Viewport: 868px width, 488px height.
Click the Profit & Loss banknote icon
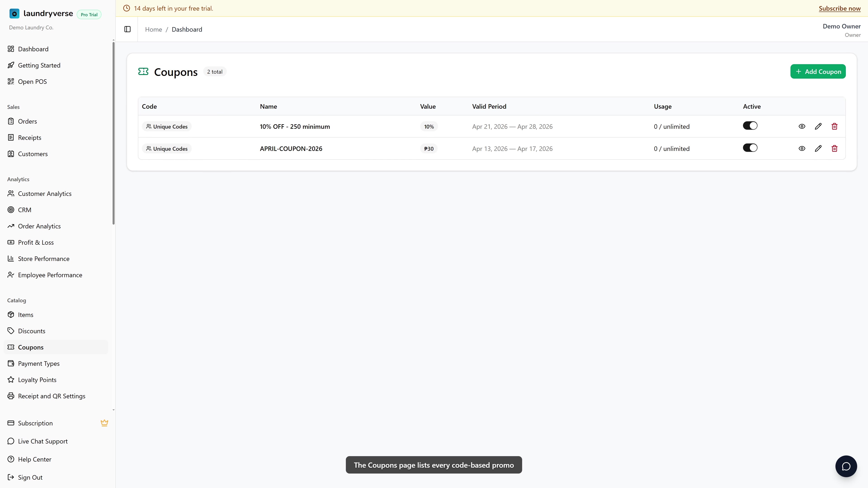tap(11, 242)
